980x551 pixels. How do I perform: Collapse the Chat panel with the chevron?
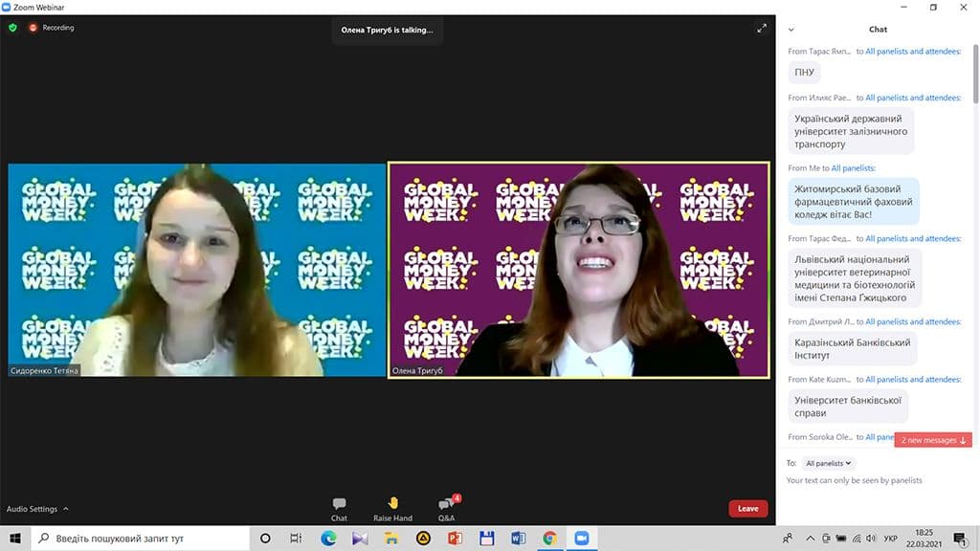click(791, 30)
